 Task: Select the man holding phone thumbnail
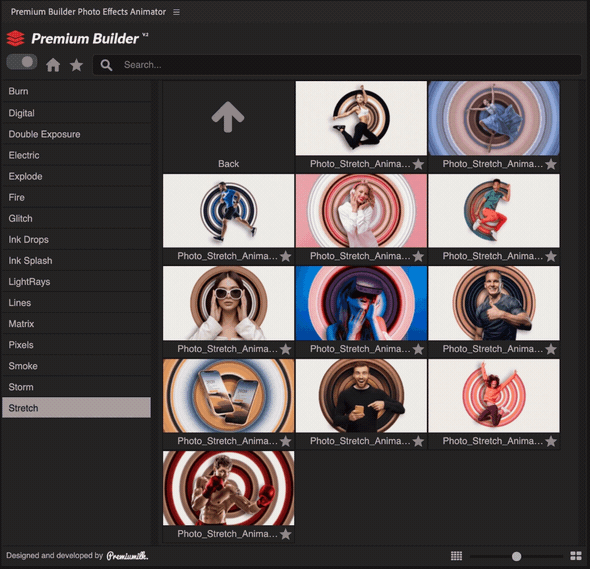(361, 396)
